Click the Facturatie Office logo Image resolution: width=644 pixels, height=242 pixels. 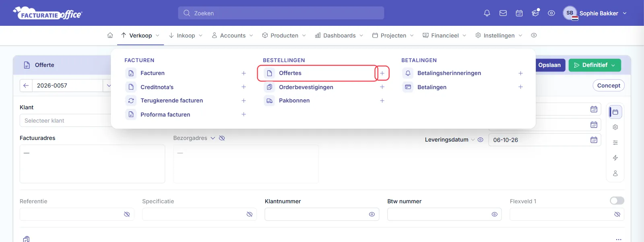click(x=47, y=13)
